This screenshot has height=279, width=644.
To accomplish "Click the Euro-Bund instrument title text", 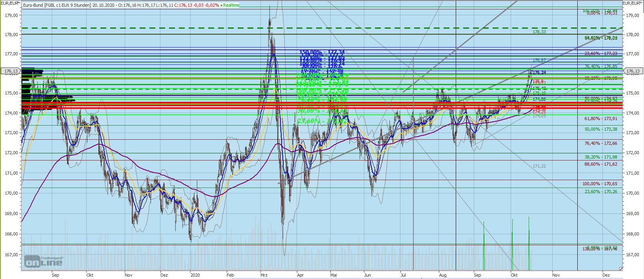I will (57, 5).
